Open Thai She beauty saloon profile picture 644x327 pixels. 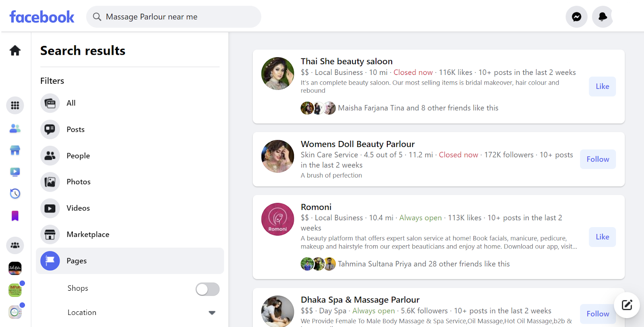pos(277,73)
